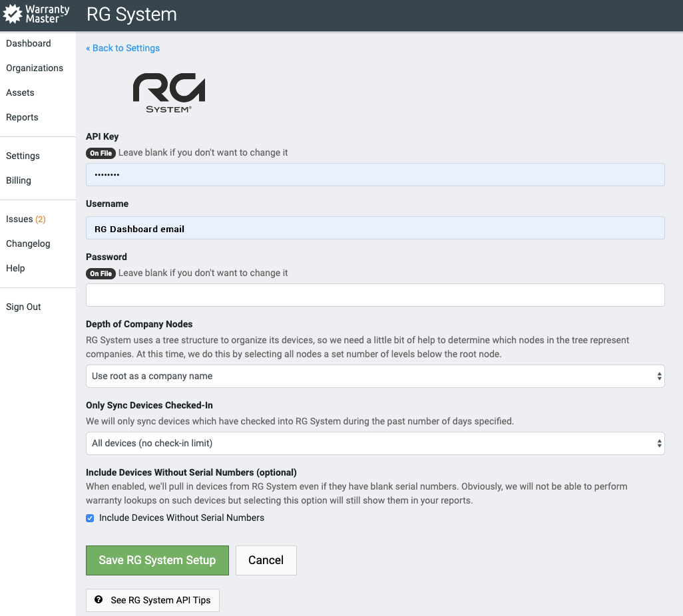Open the Assets page
This screenshot has height=616, width=683.
[x=20, y=92]
